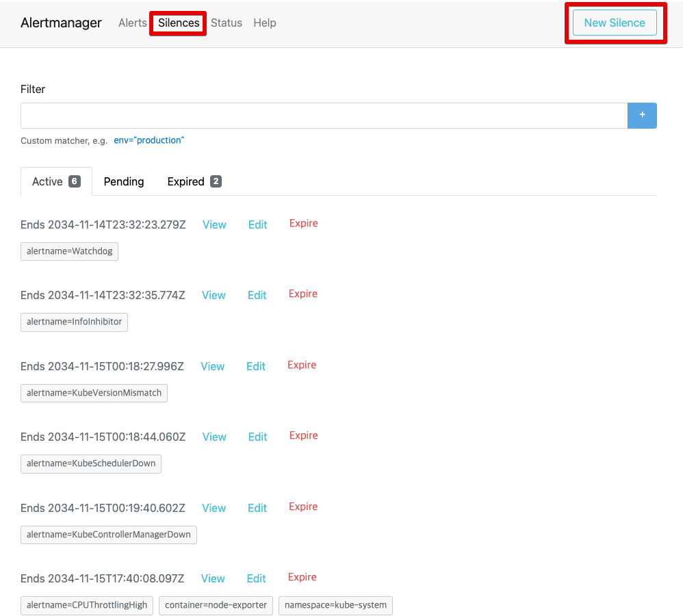The width and height of the screenshot is (683, 616).
Task: Edit the KubeVersionMismatch silence
Action: (x=256, y=366)
